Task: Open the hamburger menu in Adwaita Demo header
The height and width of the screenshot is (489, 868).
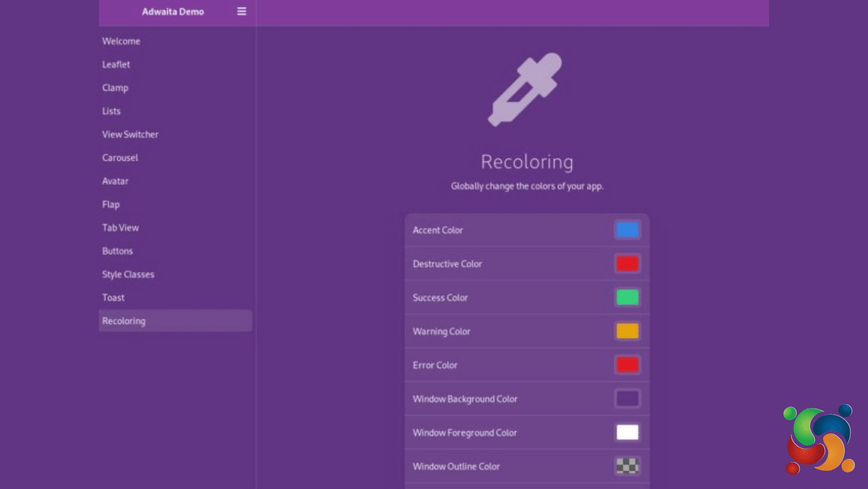Action: (x=241, y=11)
